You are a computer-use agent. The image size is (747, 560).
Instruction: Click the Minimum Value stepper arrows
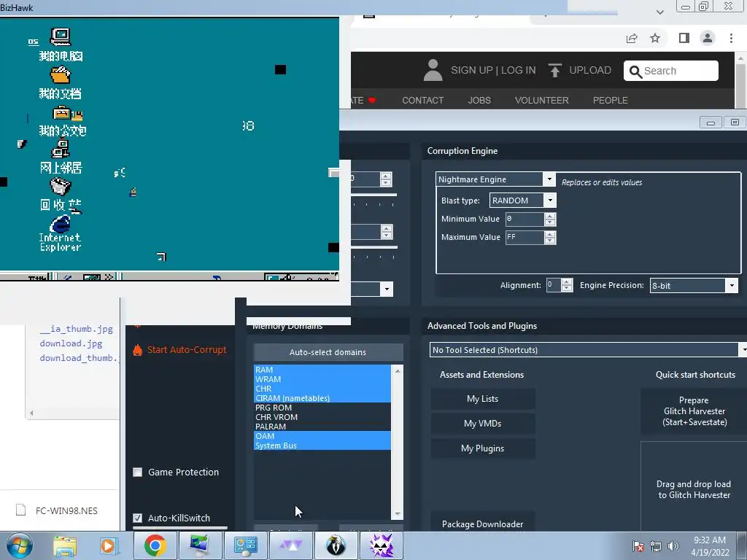[550, 219]
